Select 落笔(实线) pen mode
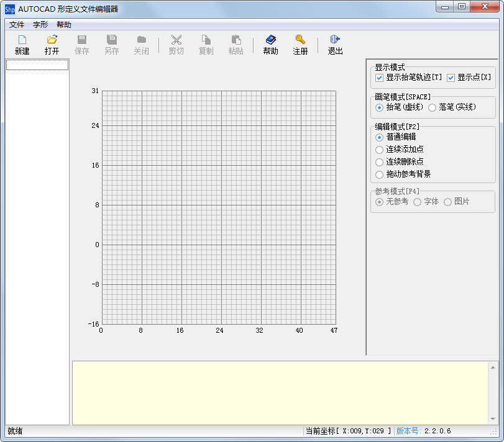This screenshot has height=442, width=504. click(x=432, y=107)
